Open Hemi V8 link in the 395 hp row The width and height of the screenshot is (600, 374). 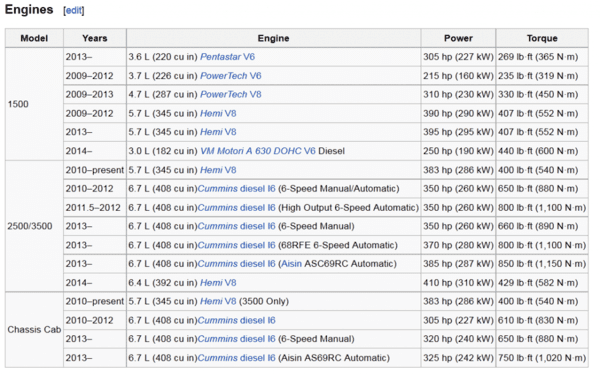point(218,132)
